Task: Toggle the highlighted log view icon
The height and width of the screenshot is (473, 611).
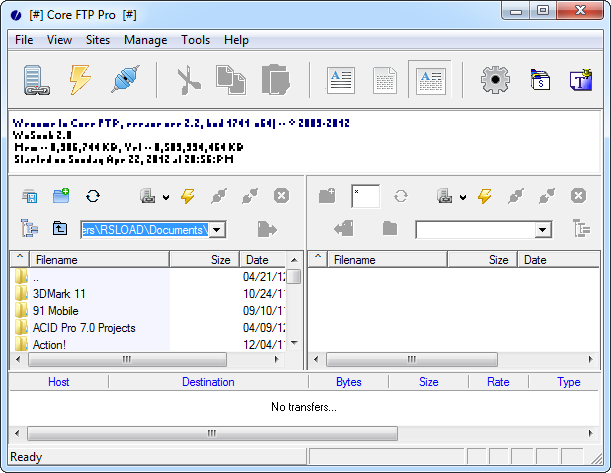Action: [430, 80]
